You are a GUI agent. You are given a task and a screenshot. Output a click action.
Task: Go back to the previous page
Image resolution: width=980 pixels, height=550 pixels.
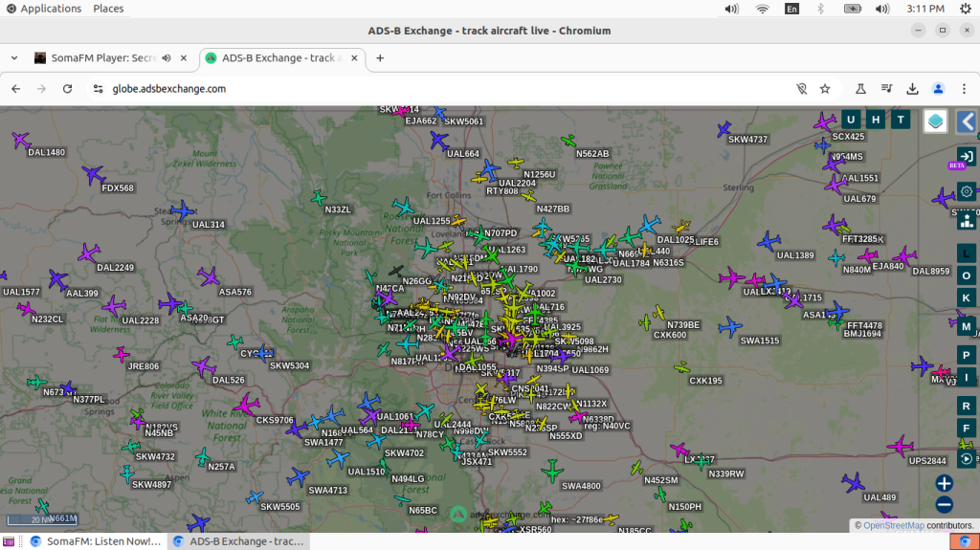coord(15,89)
